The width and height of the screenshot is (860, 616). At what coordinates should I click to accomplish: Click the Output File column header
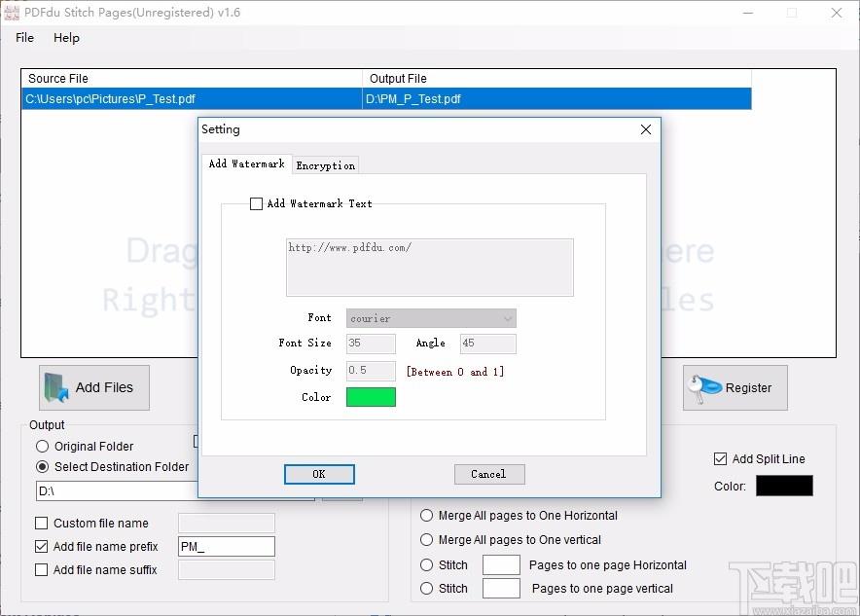tap(556, 79)
